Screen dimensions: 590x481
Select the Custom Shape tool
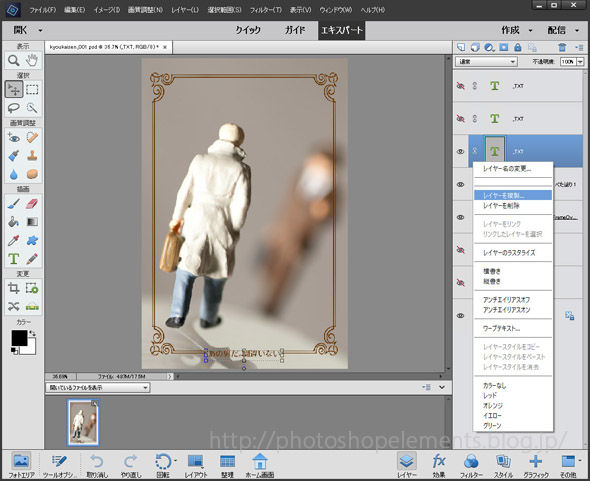(x=32, y=240)
